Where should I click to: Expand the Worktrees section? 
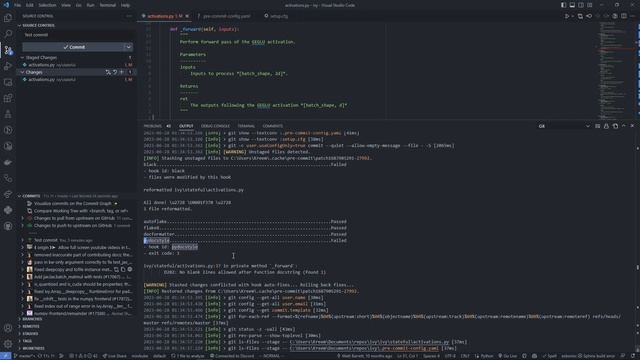(33, 349)
